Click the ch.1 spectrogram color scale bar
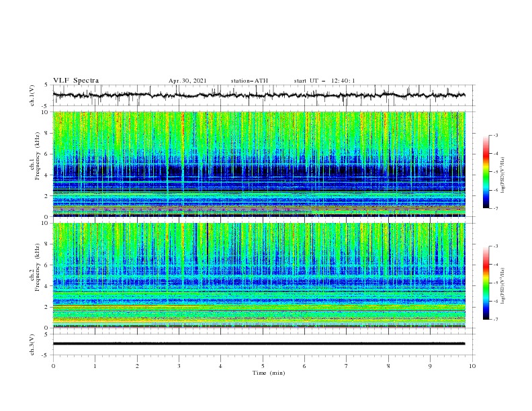The width and height of the screenshot is (532, 411). (x=486, y=171)
